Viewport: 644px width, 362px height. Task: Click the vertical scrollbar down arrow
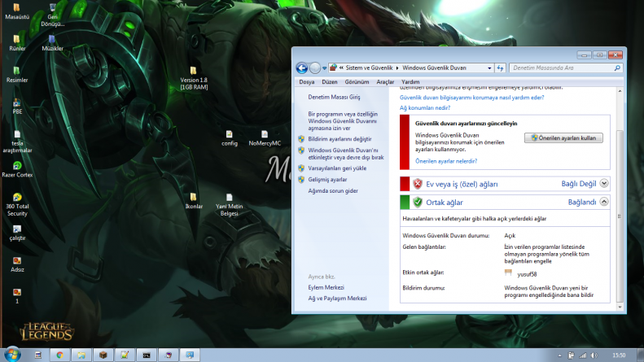pyautogui.click(x=620, y=307)
